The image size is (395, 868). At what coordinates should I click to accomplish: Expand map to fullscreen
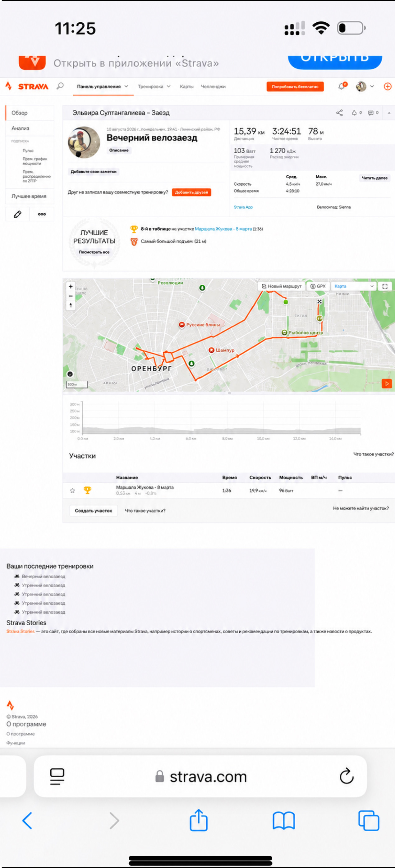pos(384,286)
